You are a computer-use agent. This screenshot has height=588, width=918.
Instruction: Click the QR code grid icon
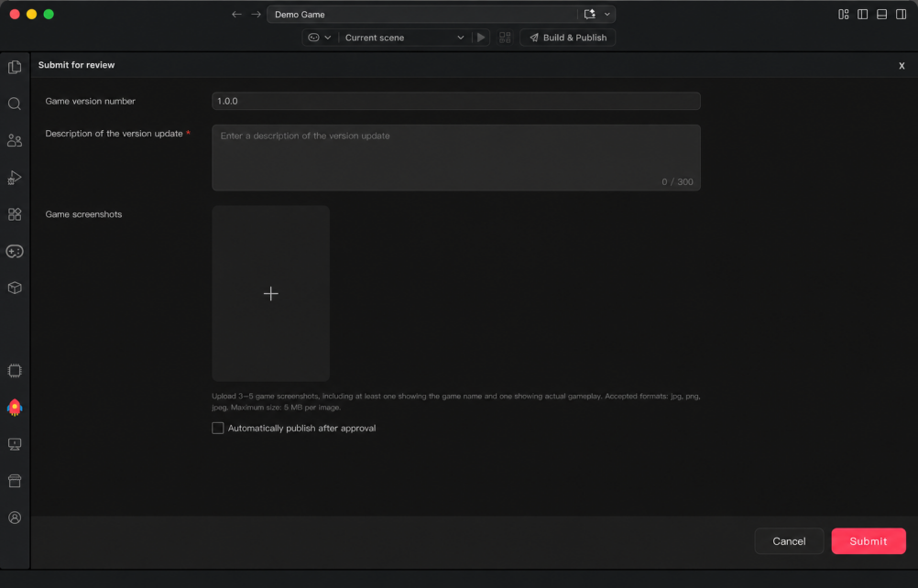tap(505, 38)
